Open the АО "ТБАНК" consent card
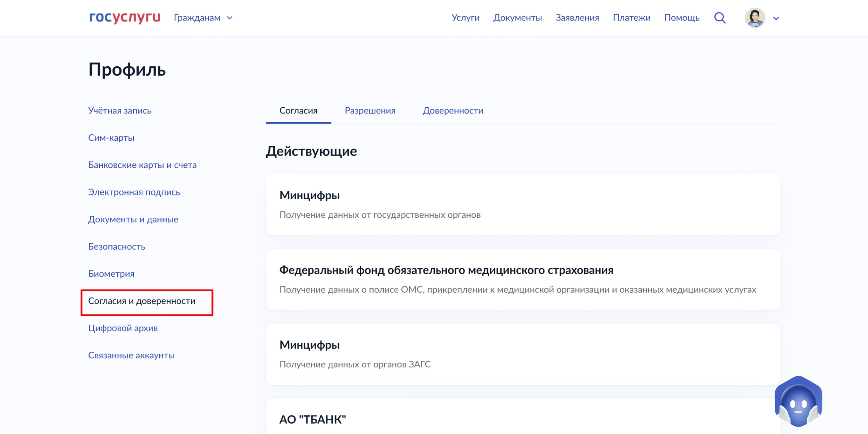The width and height of the screenshot is (868, 434). click(x=523, y=416)
